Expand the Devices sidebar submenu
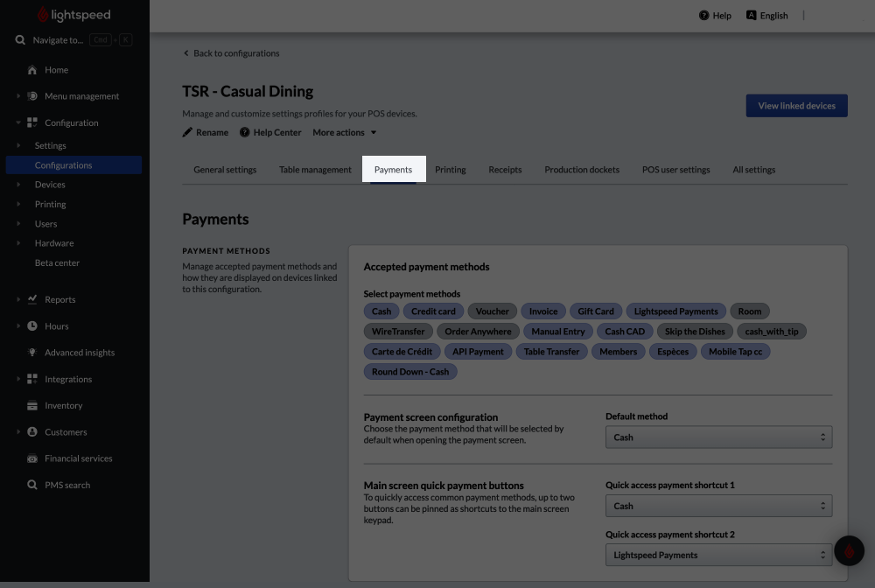The height and width of the screenshot is (588, 875). [x=18, y=184]
